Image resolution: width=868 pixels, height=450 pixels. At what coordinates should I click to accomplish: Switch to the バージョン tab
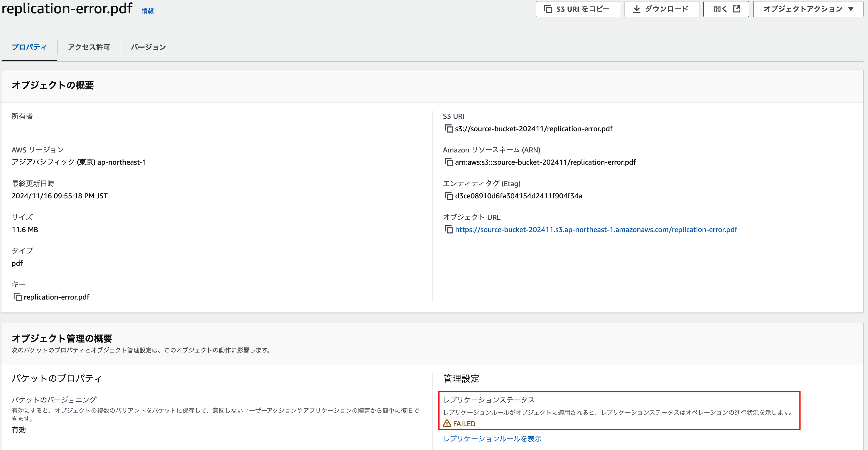[x=148, y=47]
